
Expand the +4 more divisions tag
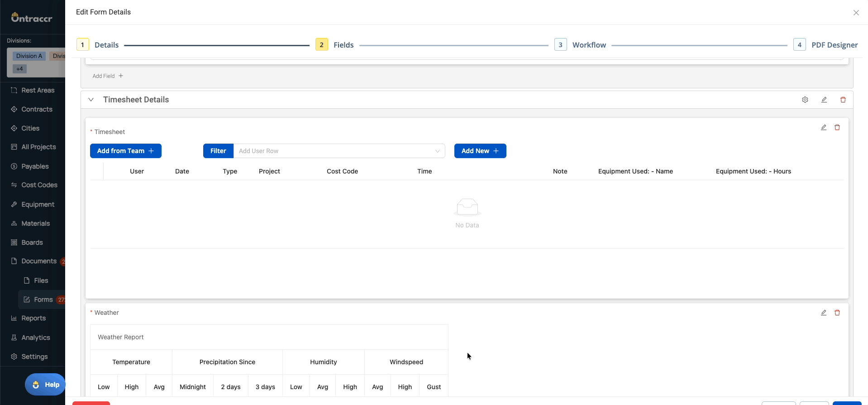(x=19, y=69)
